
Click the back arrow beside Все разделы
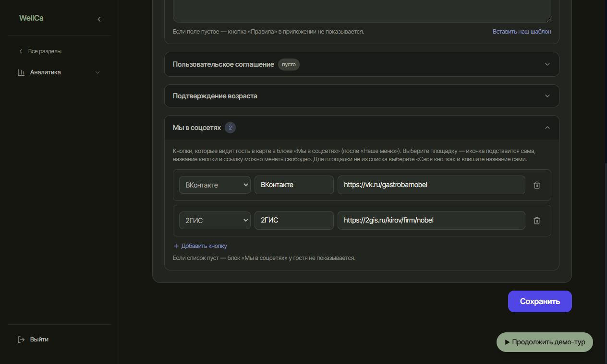point(21,51)
